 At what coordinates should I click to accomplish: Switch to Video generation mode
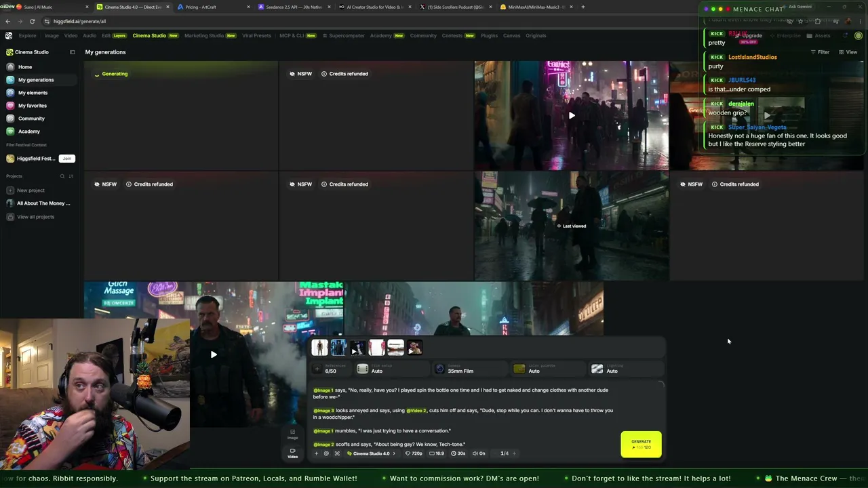(x=292, y=453)
